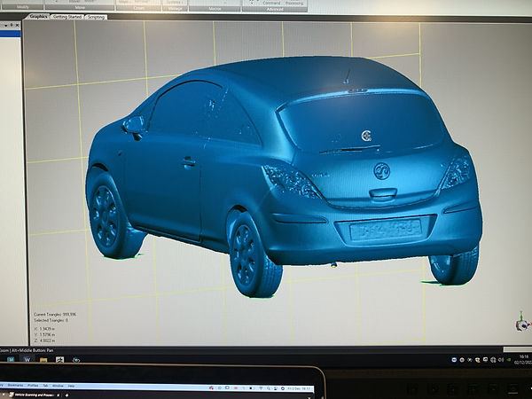Open the Getting Started tab
Screen dimensions: 532x399
tap(67, 17)
